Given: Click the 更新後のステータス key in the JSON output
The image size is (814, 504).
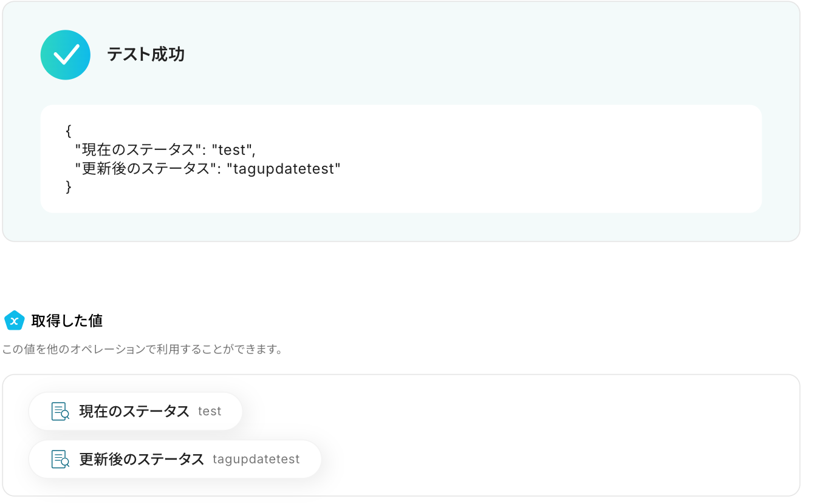Looking at the screenshot, I should coord(146,169).
